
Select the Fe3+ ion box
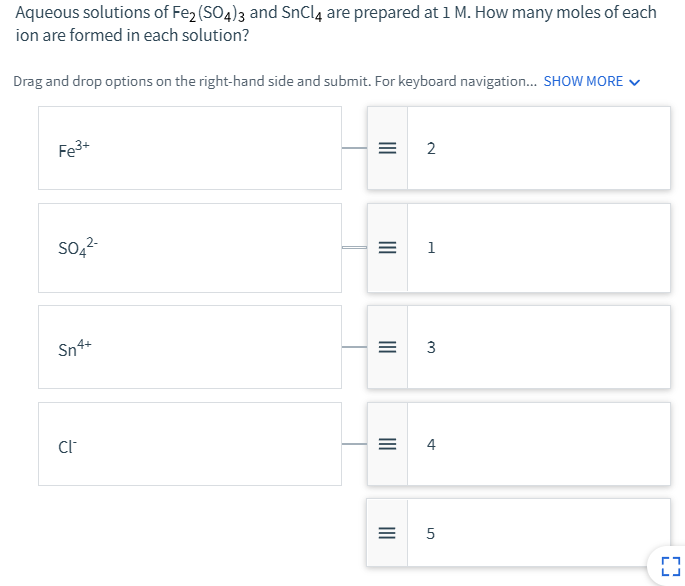coord(190,148)
